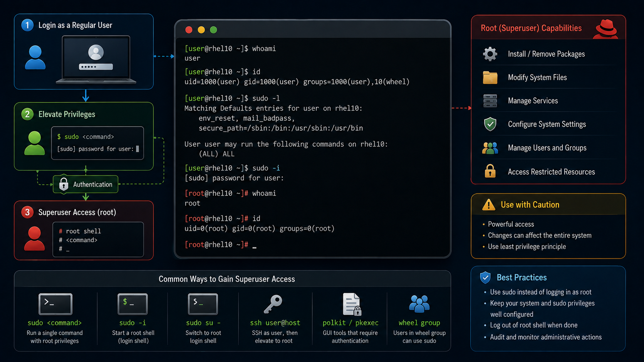This screenshot has height=362, width=644.
Task: Click 'Common Ways to Gain Superuser Access' heading
Action: tap(227, 279)
